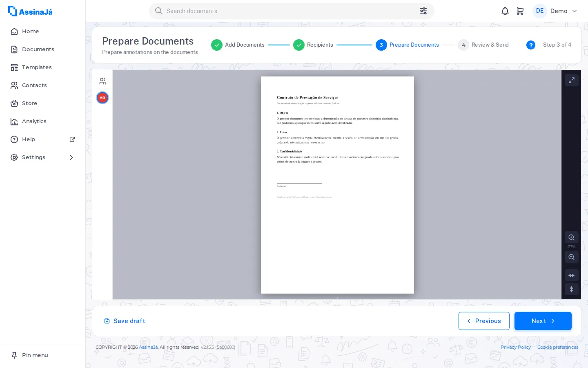The height and width of the screenshot is (368, 588).
Task: Click the Search documents field
Action: click(291, 11)
